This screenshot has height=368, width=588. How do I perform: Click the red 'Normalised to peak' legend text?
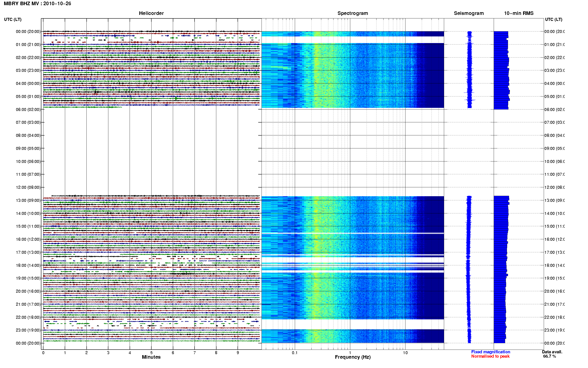490,356
